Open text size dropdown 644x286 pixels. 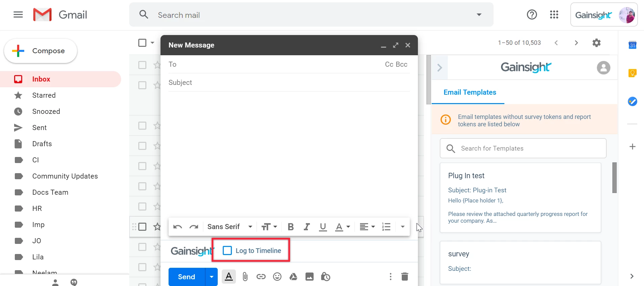(269, 227)
